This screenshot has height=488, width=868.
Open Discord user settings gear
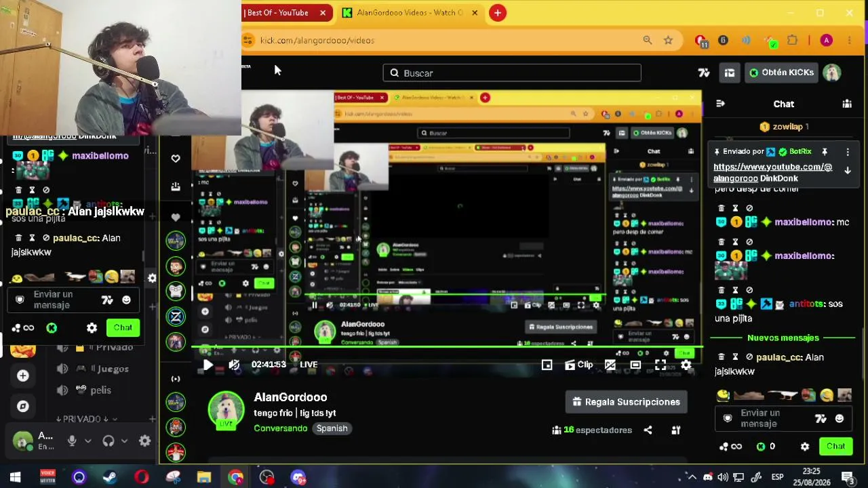(x=144, y=441)
